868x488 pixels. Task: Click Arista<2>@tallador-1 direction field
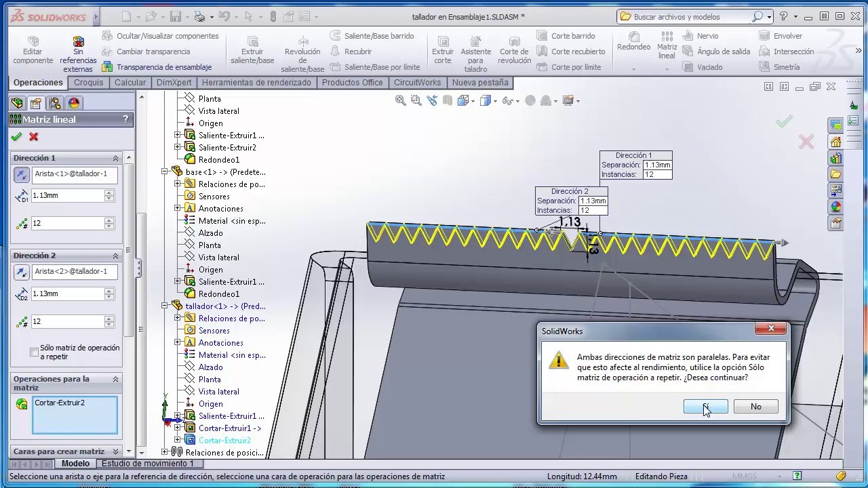coord(75,271)
